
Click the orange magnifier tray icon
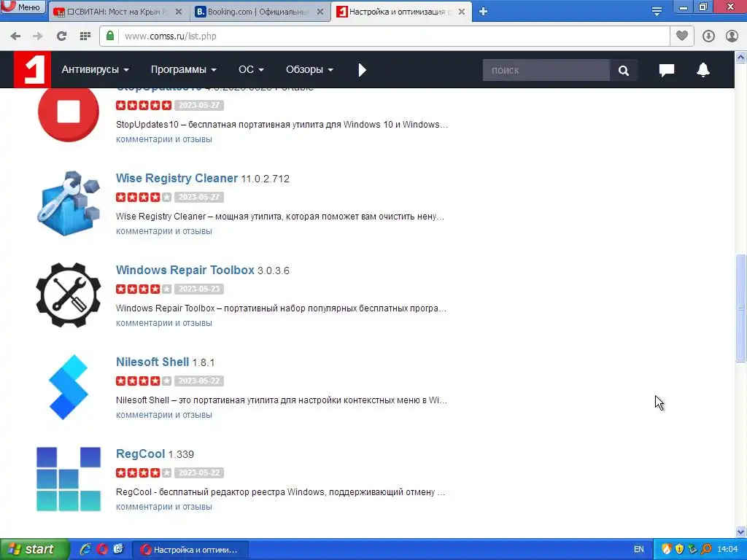pos(706,550)
